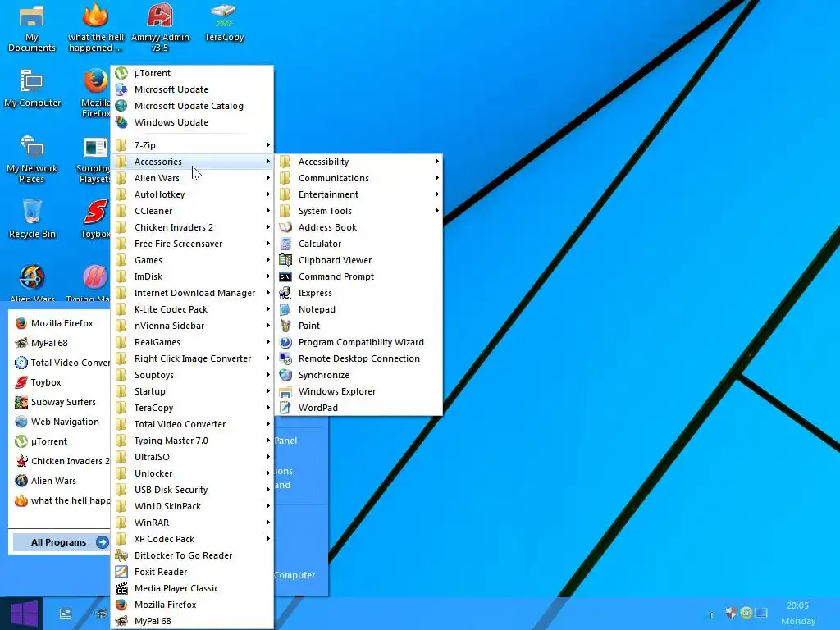
Task: Launch Toybox from start menu list
Action: pyautogui.click(x=60, y=382)
